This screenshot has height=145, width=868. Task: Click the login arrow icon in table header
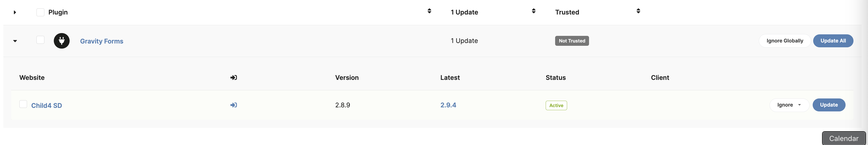tap(234, 77)
